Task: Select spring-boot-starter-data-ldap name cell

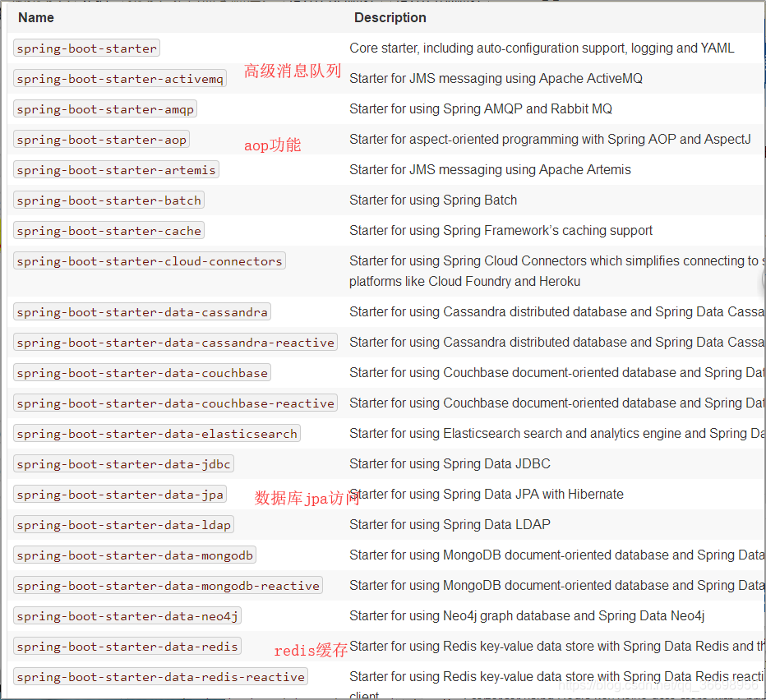Action: click(x=123, y=524)
